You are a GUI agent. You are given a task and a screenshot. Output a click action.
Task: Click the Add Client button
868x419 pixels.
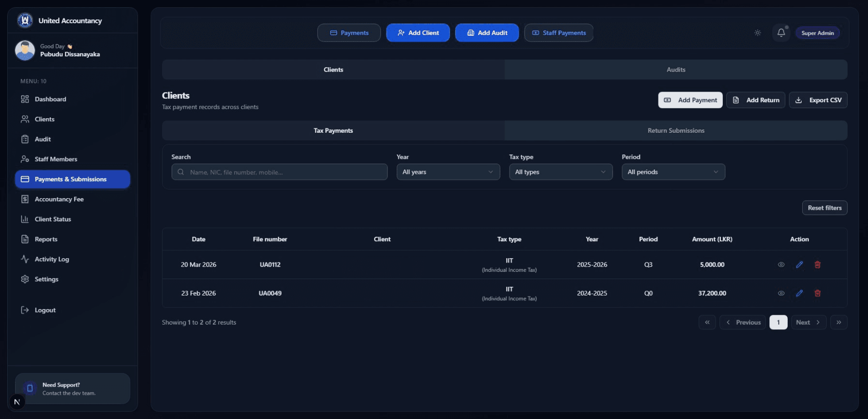point(418,33)
